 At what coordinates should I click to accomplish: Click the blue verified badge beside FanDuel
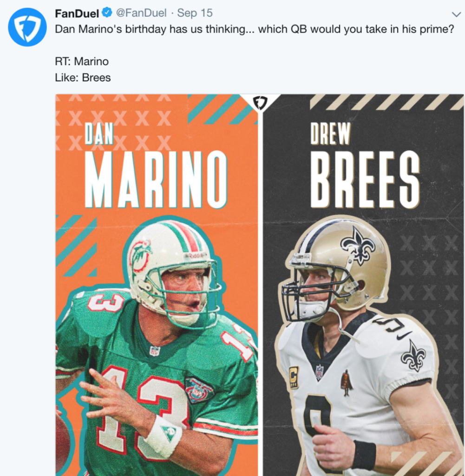pyautogui.click(x=107, y=13)
